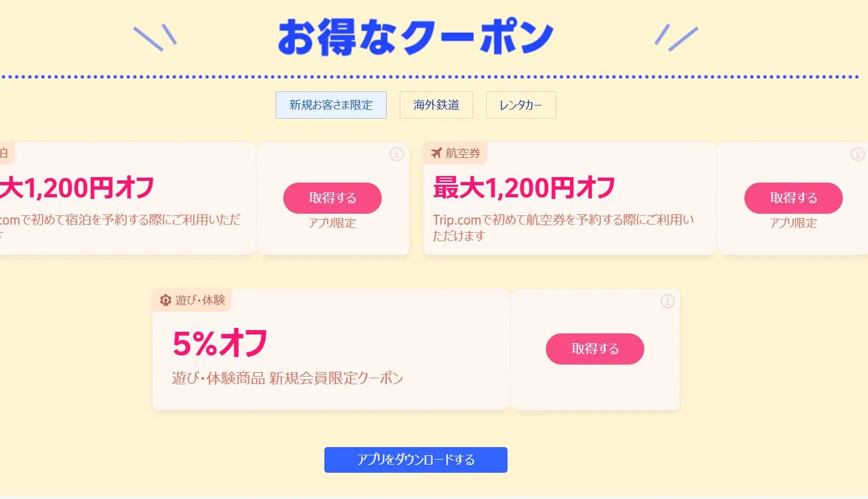
Task: Click the アプリをダウンロードする button
Action: pyautogui.click(x=416, y=460)
